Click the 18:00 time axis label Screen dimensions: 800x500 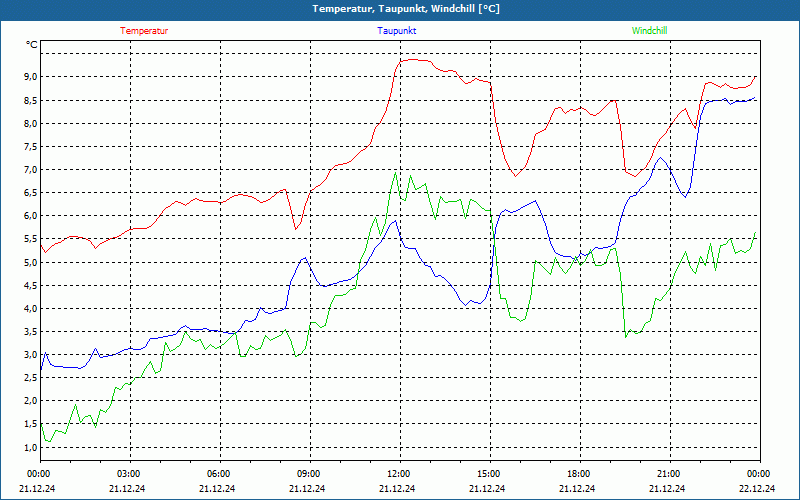click(x=580, y=473)
